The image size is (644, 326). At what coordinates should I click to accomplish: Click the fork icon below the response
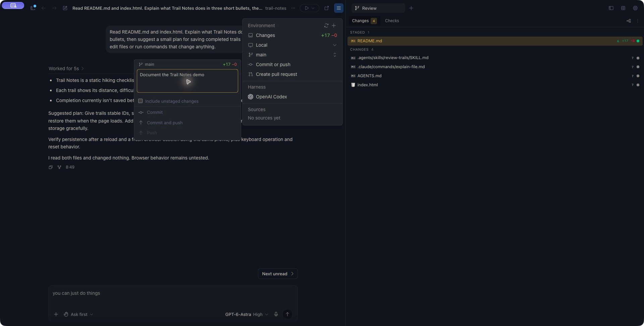(59, 167)
